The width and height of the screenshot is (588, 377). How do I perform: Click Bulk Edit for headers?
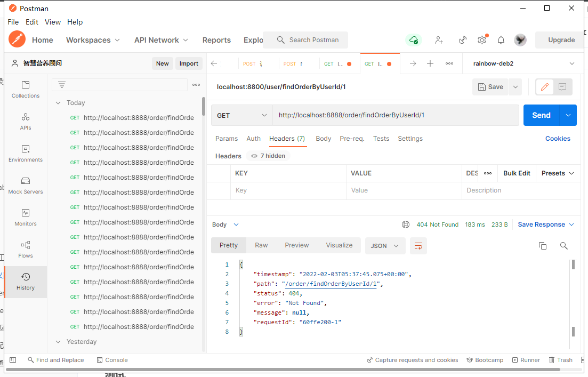pos(517,173)
